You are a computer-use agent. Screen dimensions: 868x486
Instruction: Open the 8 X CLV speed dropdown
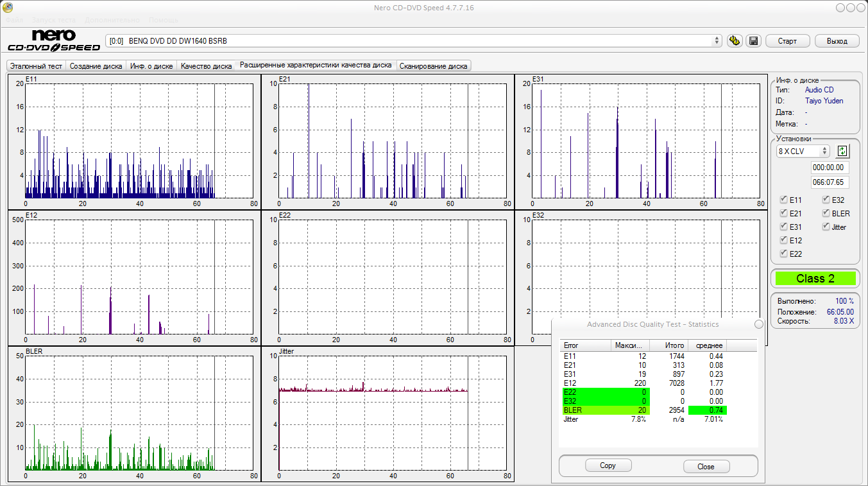pos(803,151)
